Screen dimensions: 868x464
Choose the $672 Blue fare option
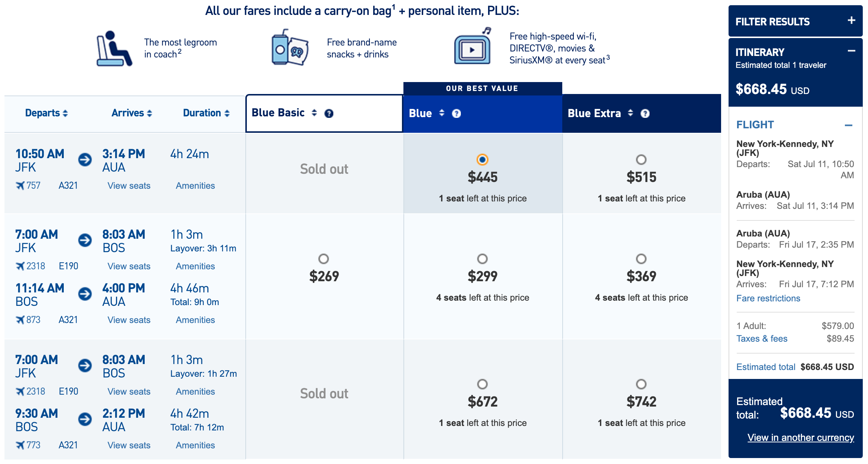click(x=482, y=384)
